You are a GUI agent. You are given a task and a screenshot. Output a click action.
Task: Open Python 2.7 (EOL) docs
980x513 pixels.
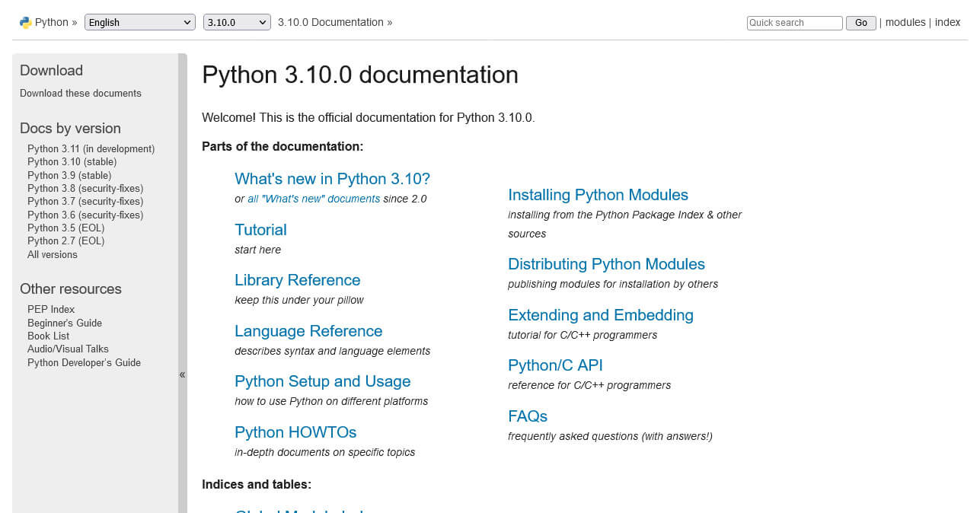click(66, 241)
